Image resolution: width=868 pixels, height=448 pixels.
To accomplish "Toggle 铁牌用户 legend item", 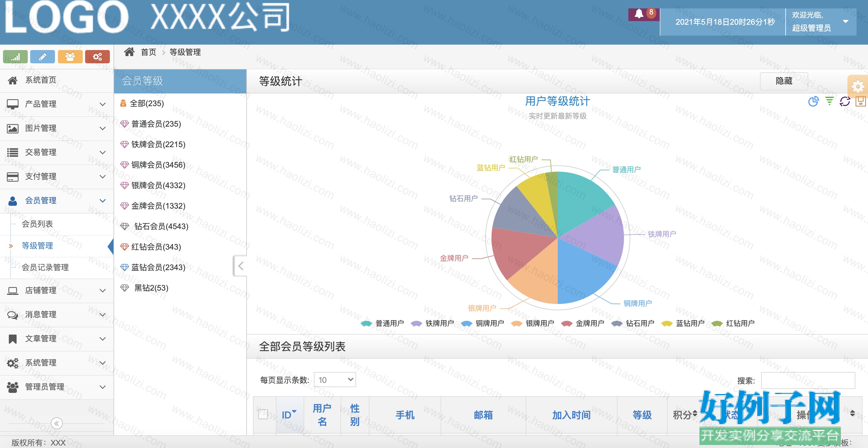I will click(432, 323).
